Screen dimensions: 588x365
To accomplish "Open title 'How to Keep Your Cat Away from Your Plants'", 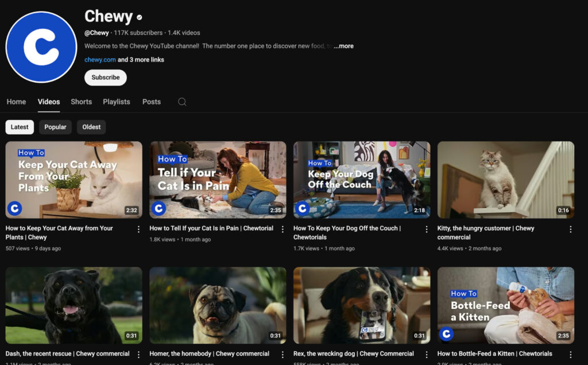I will [x=59, y=233].
